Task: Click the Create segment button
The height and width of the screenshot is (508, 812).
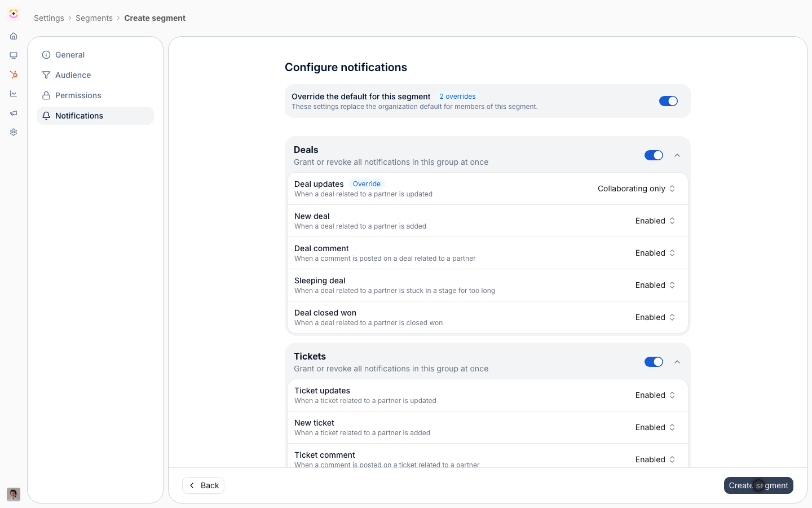Action: (758, 485)
